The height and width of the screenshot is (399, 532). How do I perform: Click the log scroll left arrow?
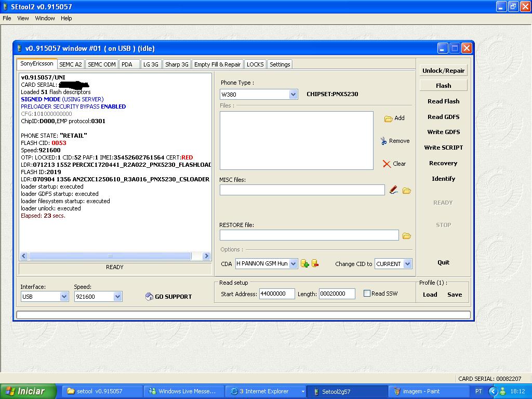pos(24,256)
